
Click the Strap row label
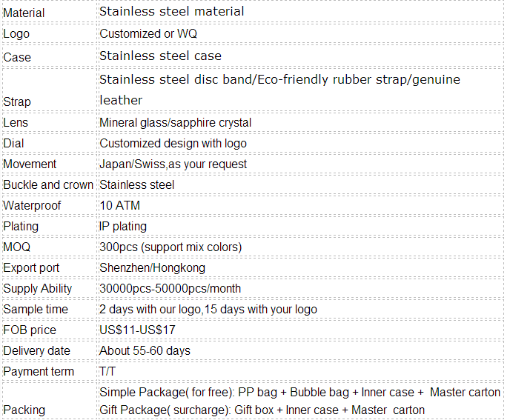pos(17,101)
